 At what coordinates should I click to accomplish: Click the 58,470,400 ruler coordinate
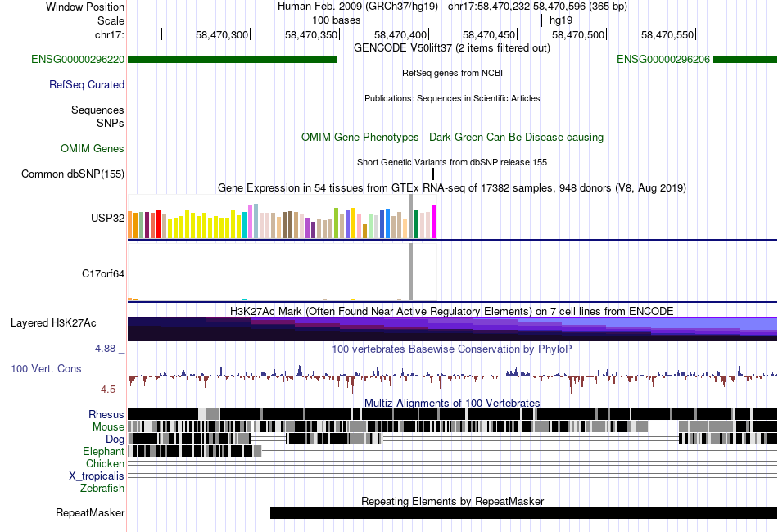point(400,34)
